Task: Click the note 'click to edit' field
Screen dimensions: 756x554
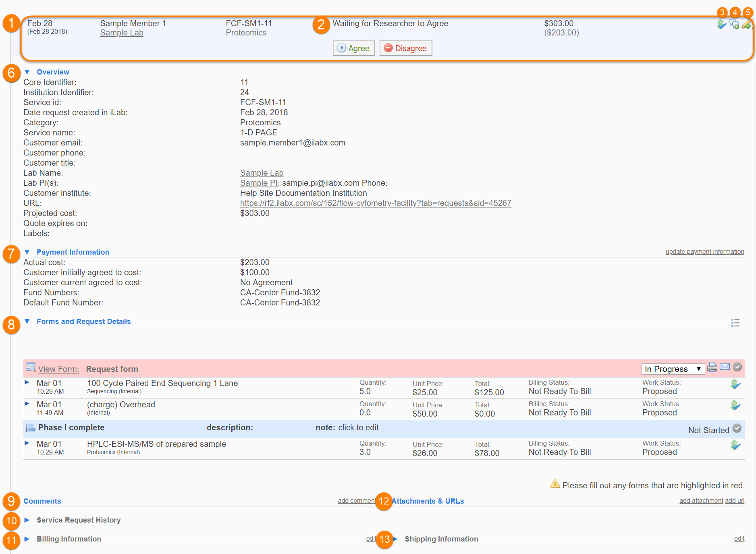Action: pyautogui.click(x=358, y=428)
